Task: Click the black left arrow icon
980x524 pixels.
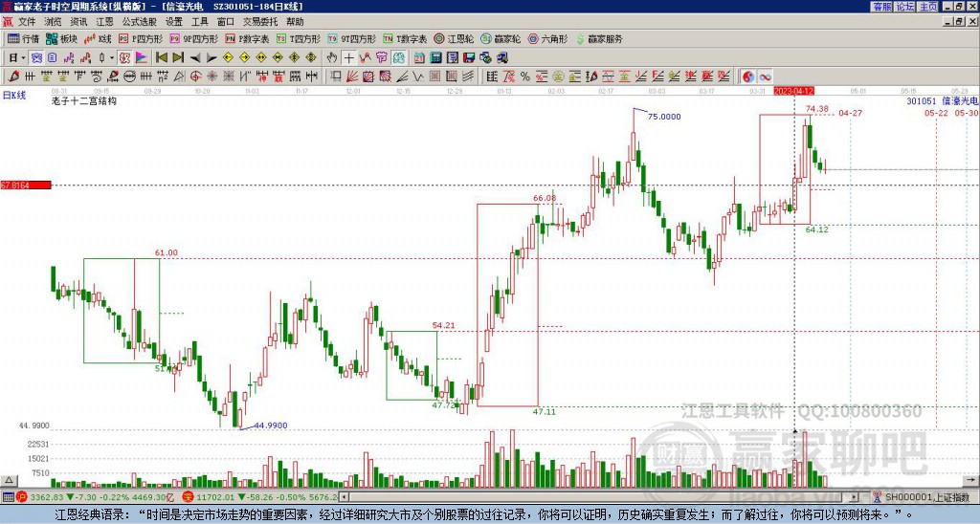Action: pyautogui.click(x=195, y=58)
